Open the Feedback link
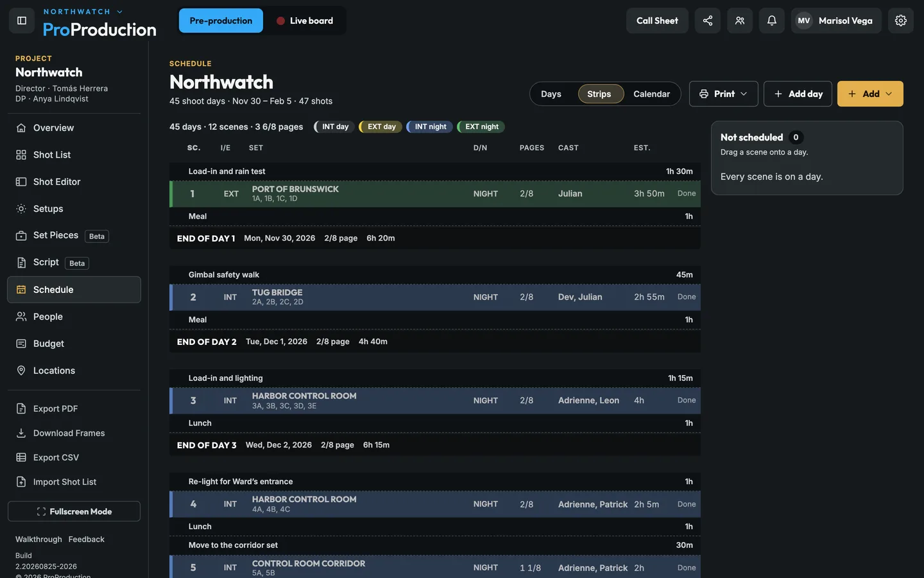 (x=87, y=539)
